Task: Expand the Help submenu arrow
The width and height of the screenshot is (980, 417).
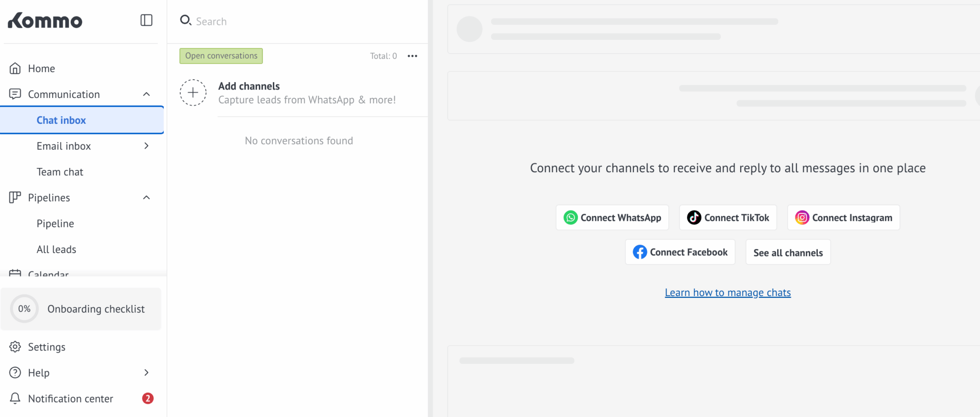Action: (x=146, y=373)
